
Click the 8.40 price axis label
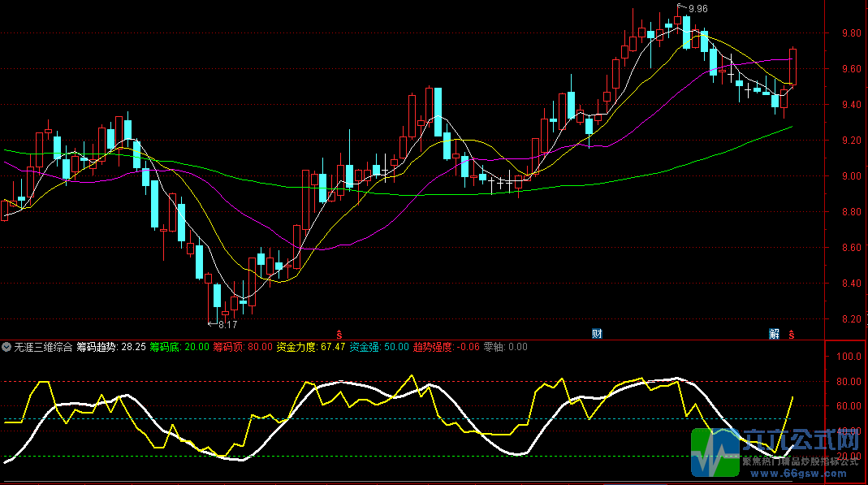(852, 284)
